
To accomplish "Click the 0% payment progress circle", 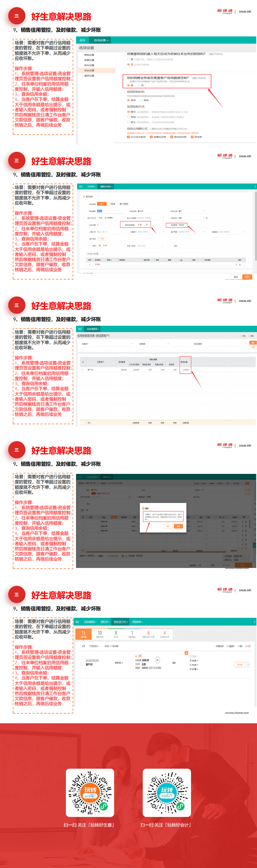I will coord(158,660).
